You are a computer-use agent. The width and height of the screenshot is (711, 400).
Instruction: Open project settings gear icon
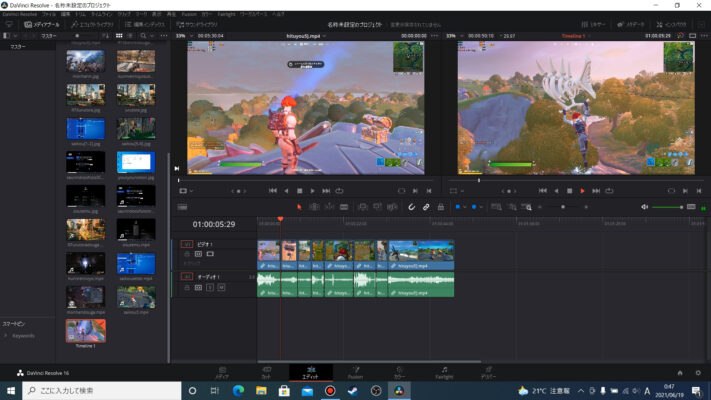(x=698, y=373)
